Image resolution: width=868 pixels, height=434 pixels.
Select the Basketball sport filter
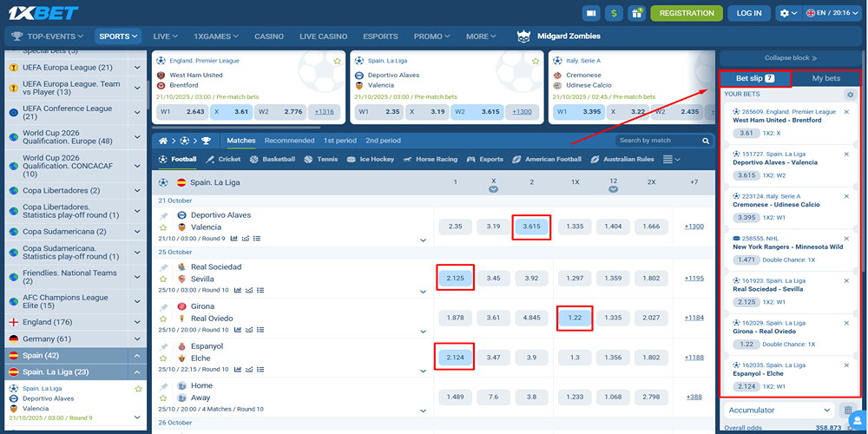click(x=272, y=160)
